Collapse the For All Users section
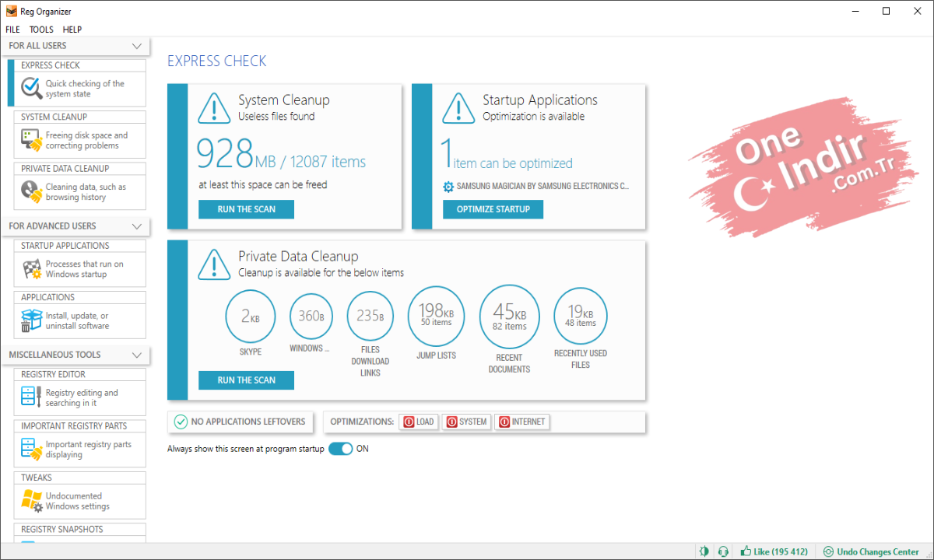This screenshot has height=560, width=934. 137,46
